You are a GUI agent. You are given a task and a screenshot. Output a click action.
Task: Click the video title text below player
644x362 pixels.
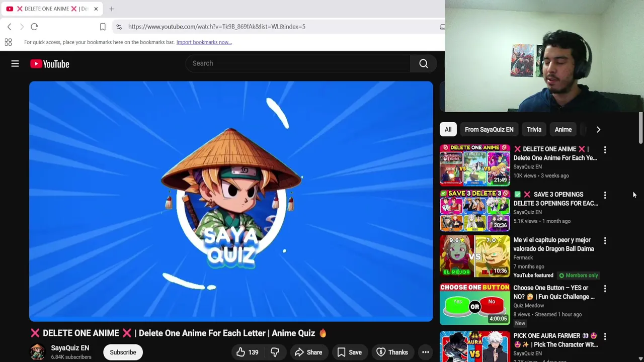pyautogui.click(x=179, y=333)
